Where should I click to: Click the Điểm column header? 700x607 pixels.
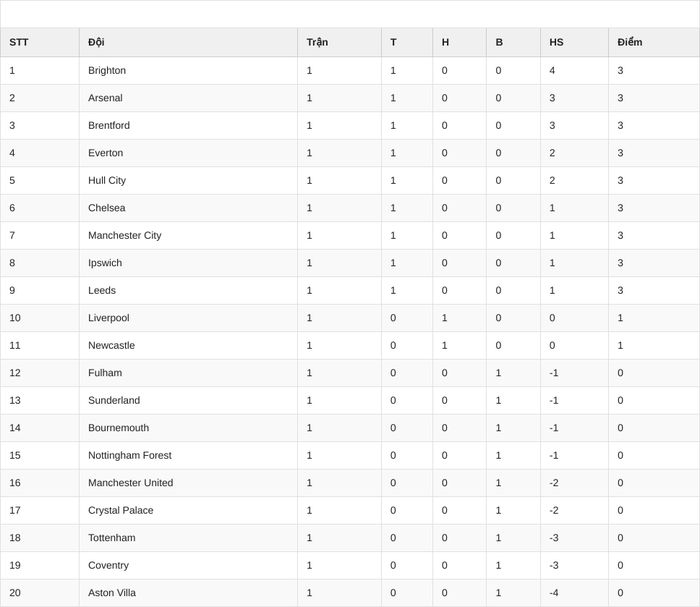coord(629,42)
